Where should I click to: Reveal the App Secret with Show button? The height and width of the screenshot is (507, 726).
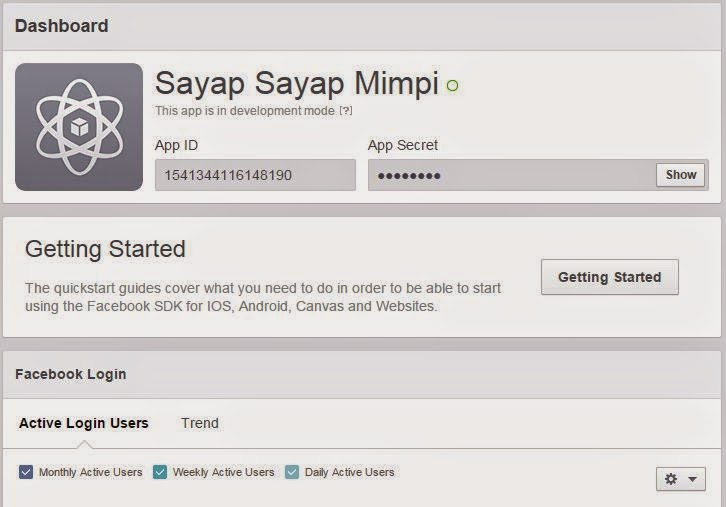(x=681, y=175)
